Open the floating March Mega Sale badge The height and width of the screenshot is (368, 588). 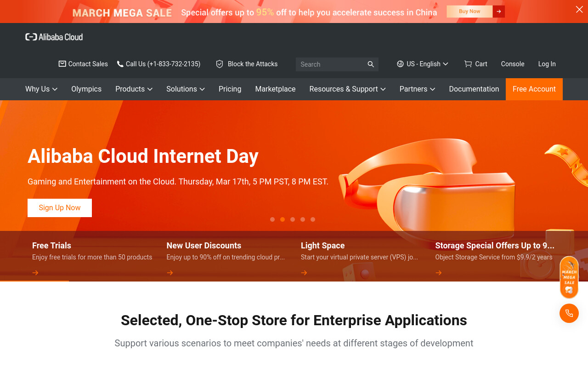[x=569, y=277]
